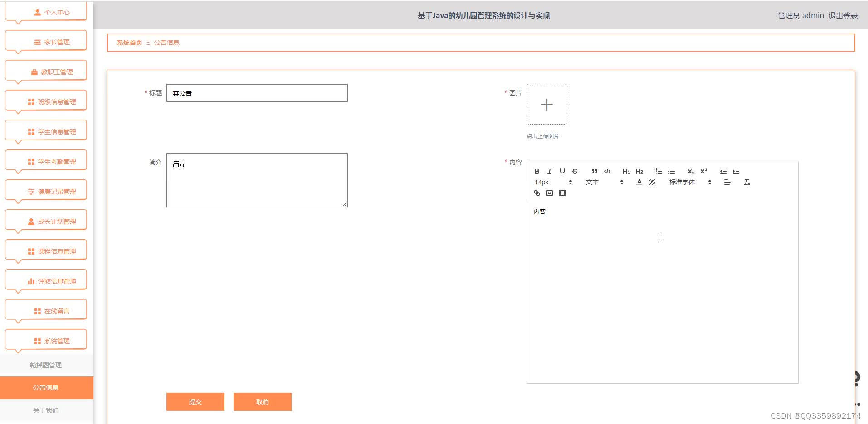Decrease indent in the editor

tap(723, 171)
